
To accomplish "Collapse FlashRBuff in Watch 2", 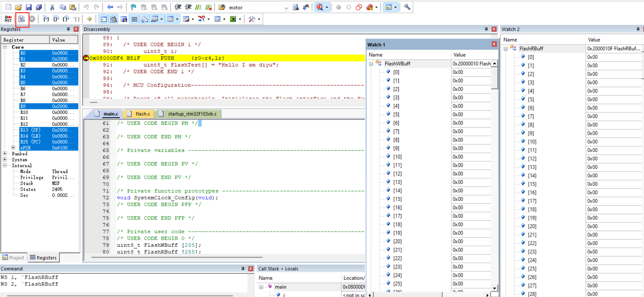I will 506,49.
